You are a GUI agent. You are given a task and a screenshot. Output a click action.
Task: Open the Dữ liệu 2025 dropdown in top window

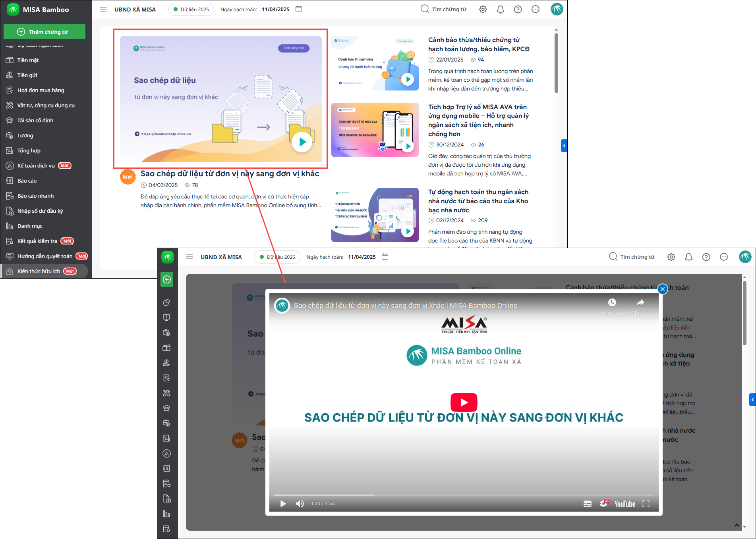(191, 9)
